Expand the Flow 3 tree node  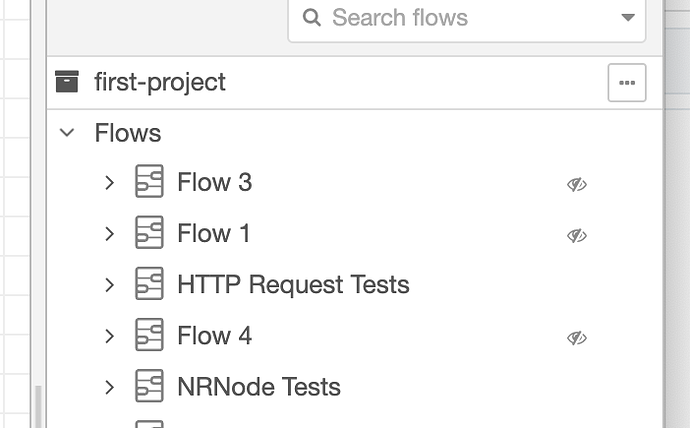tap(110, 182)
